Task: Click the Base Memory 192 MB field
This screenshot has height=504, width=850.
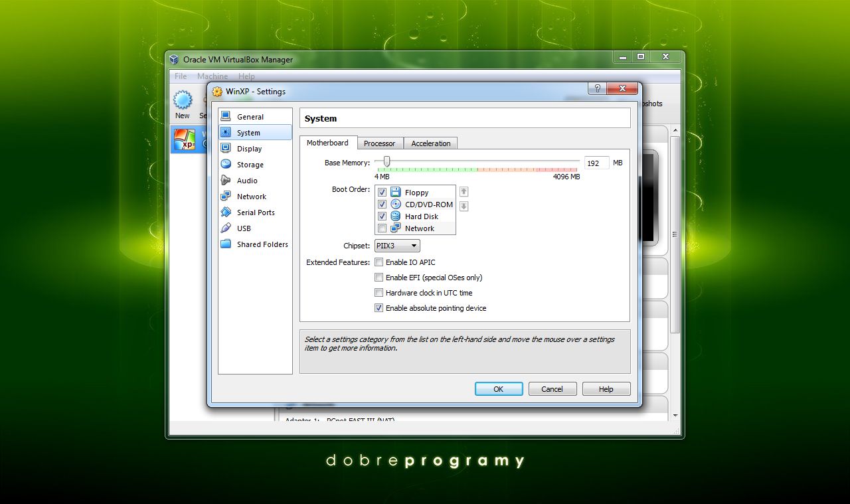Action: (596, 163)
